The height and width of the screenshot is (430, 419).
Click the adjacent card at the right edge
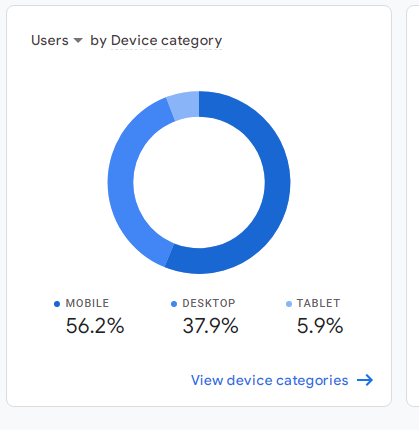[x=413, y=206]
